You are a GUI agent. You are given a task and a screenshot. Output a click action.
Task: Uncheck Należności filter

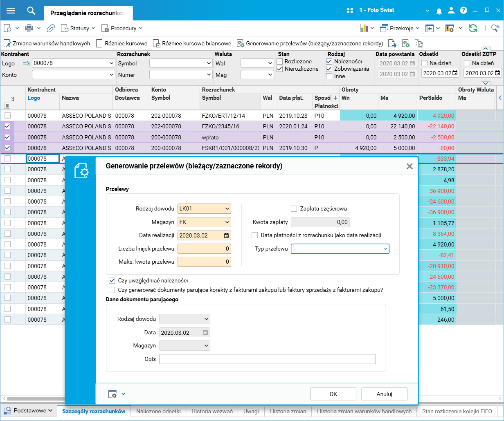pyautogui.click(x=329, y=61)
